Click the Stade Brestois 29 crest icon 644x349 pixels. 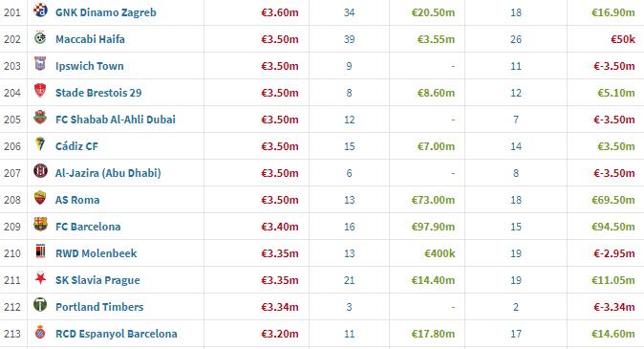point(40,91)
